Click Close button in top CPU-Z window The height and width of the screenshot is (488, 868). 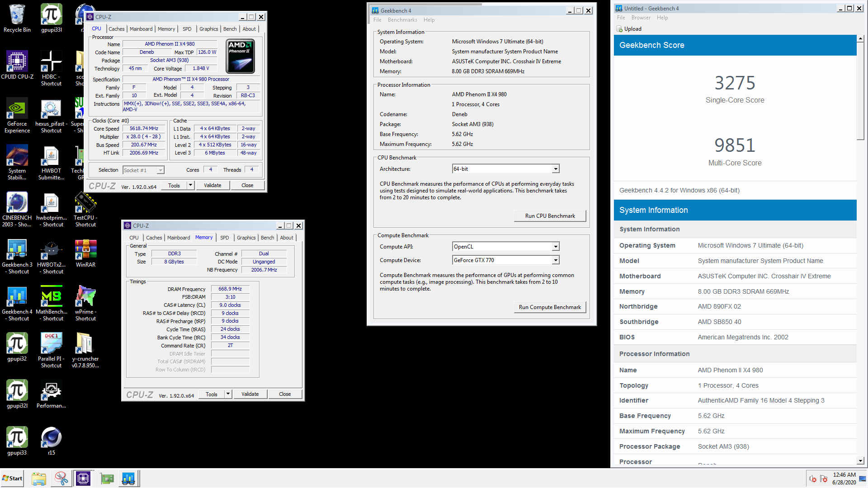pos(247,185)
